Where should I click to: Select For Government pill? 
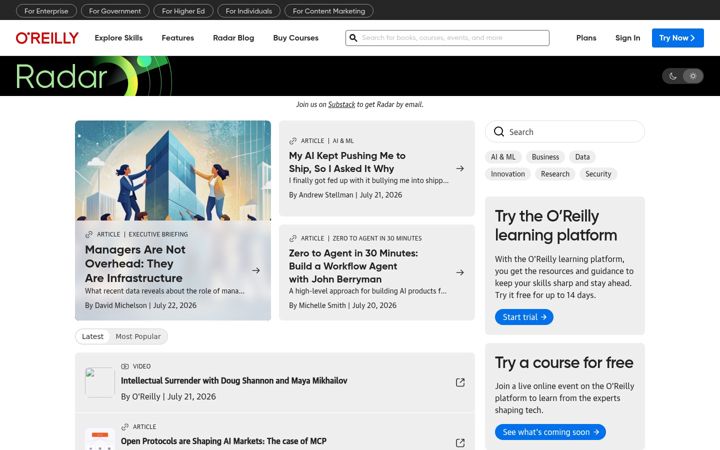point(115,11)
